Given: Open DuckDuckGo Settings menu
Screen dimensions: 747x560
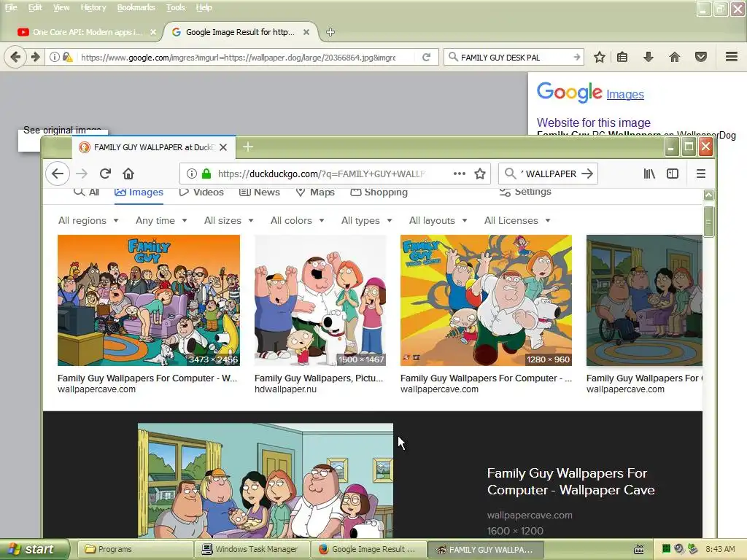Looking at the screenshot, I should tap(525, 192).
